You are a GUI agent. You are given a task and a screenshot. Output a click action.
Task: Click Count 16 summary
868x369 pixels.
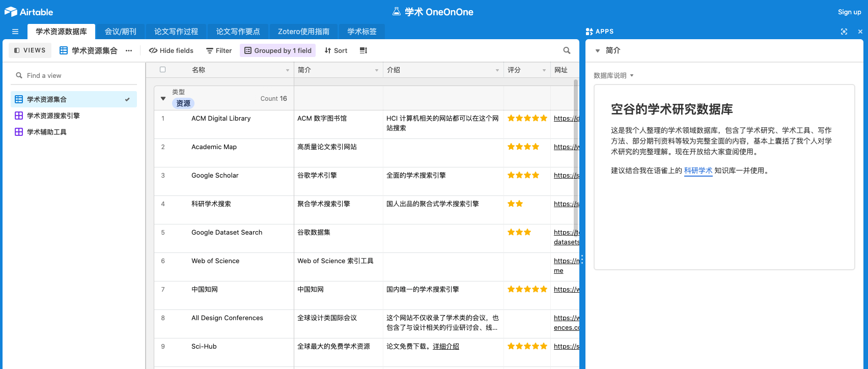click(x=274, y=99)
